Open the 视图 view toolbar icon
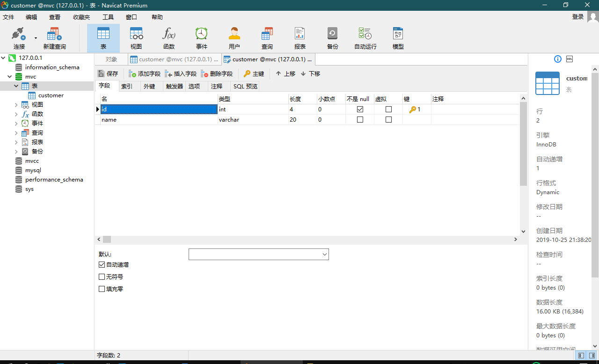This screenshot has width=599, height=364. (136, 38)
